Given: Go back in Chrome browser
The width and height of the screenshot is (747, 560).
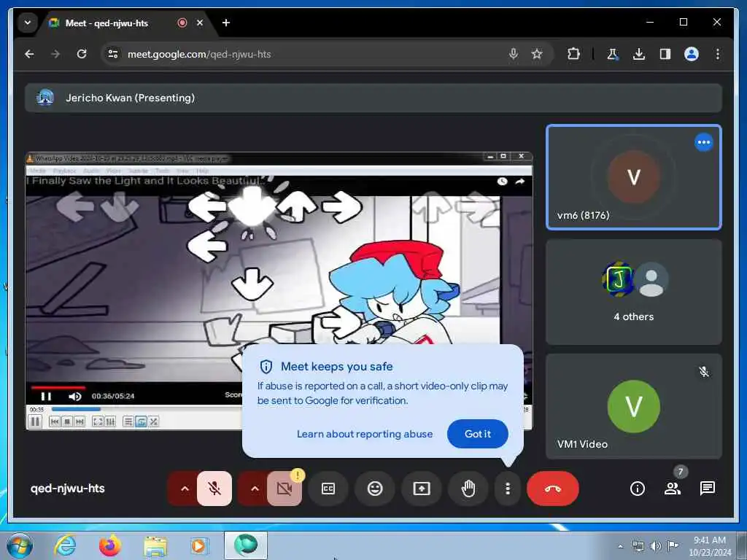Looking at the screenshot, I should pos(29,54).
